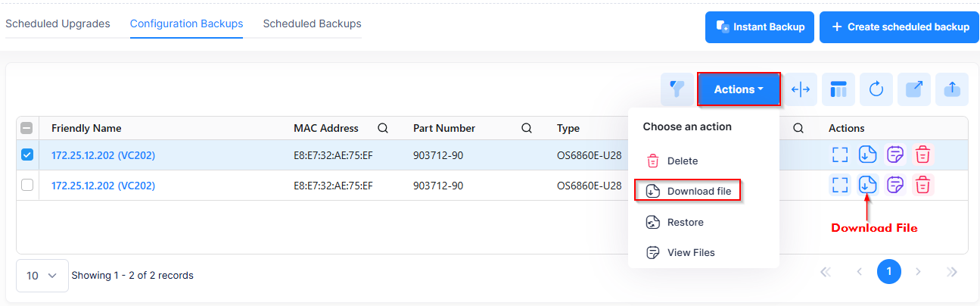
Task: Click the red delete icon in first row
Action: pos(922,155)
